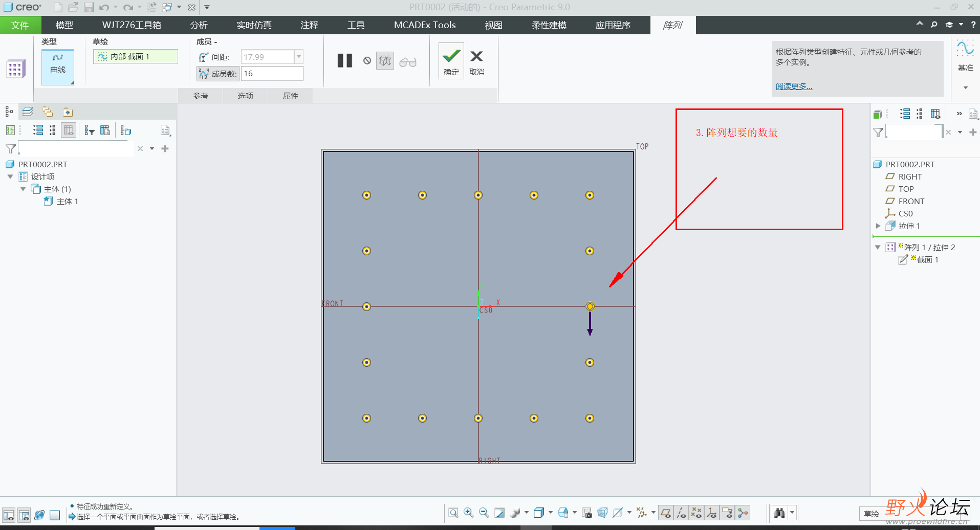The width and height of the screenshot is (980, 530).
Task: Click the 成员数 input field showing 16
Action: 272,74
